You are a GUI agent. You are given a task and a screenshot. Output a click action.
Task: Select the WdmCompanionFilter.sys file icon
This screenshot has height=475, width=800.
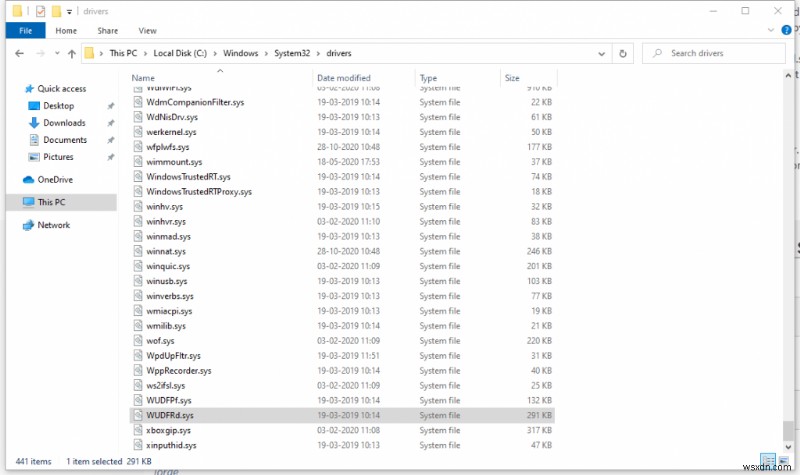click(138, 102)
